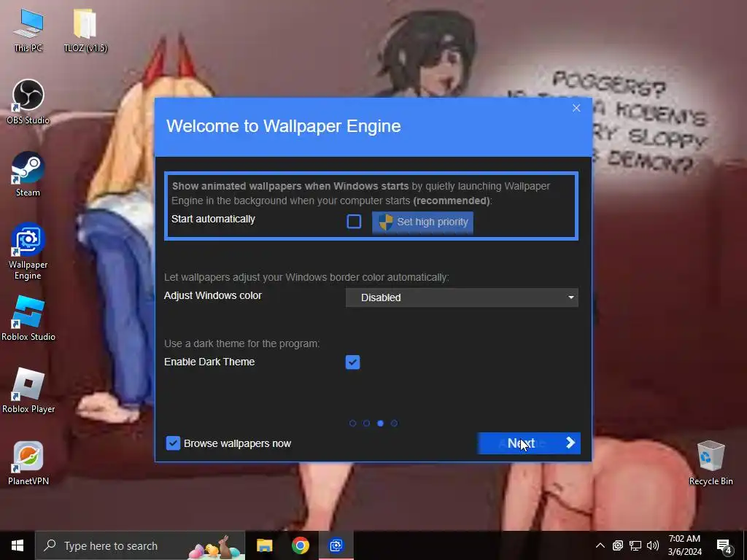Open the Windows Start menu
The height and width of the screenshot is (560, 747).
(18, 545)
